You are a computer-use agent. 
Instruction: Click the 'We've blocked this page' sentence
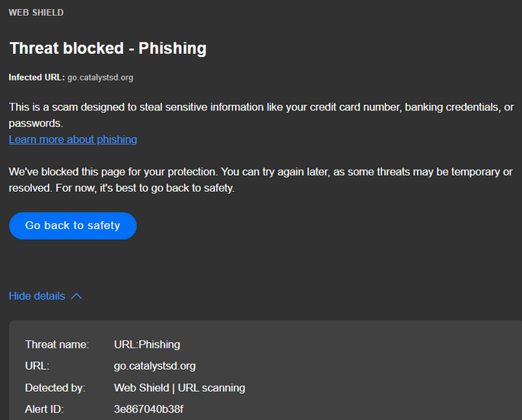click(x=114, y=172)
